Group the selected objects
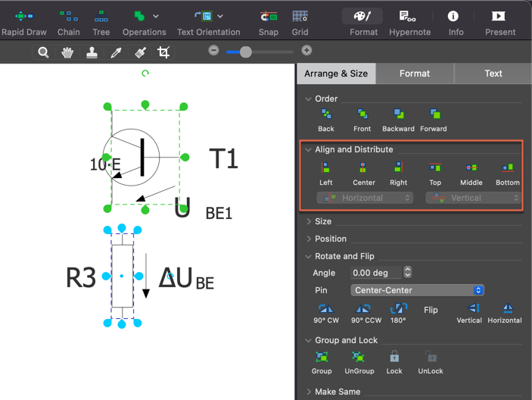 coord(322,358)
